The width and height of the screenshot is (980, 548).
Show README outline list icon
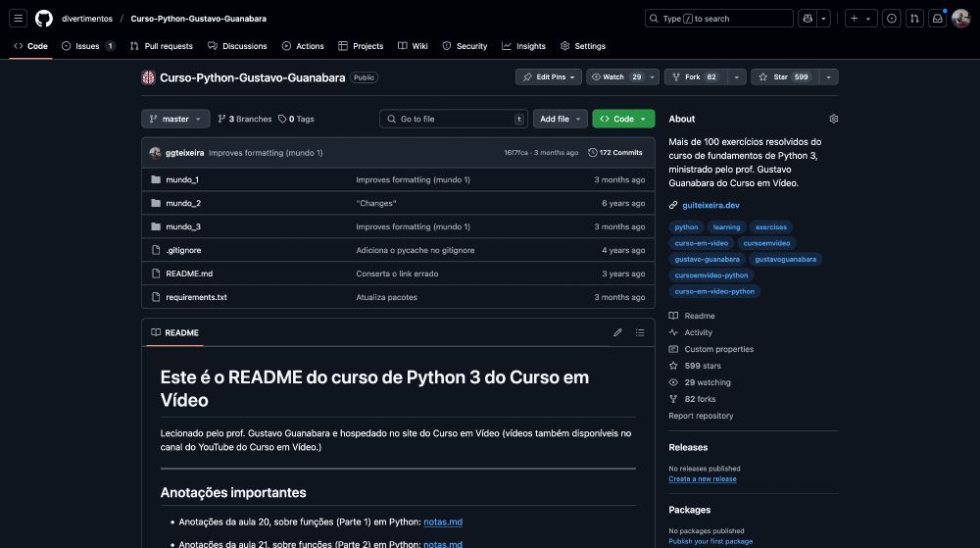640,332
